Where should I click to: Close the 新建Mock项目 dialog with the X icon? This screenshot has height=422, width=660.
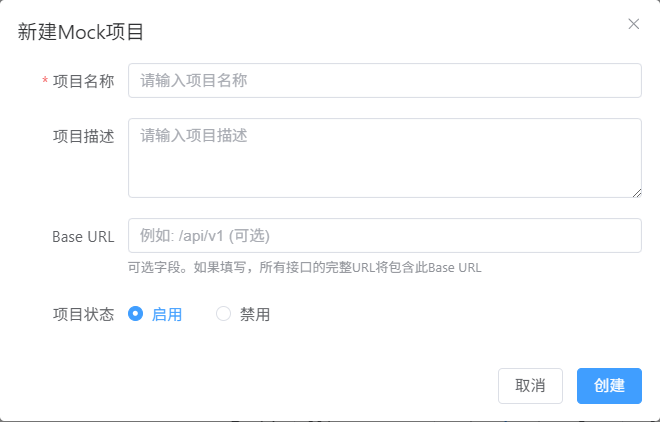(633, 24)
